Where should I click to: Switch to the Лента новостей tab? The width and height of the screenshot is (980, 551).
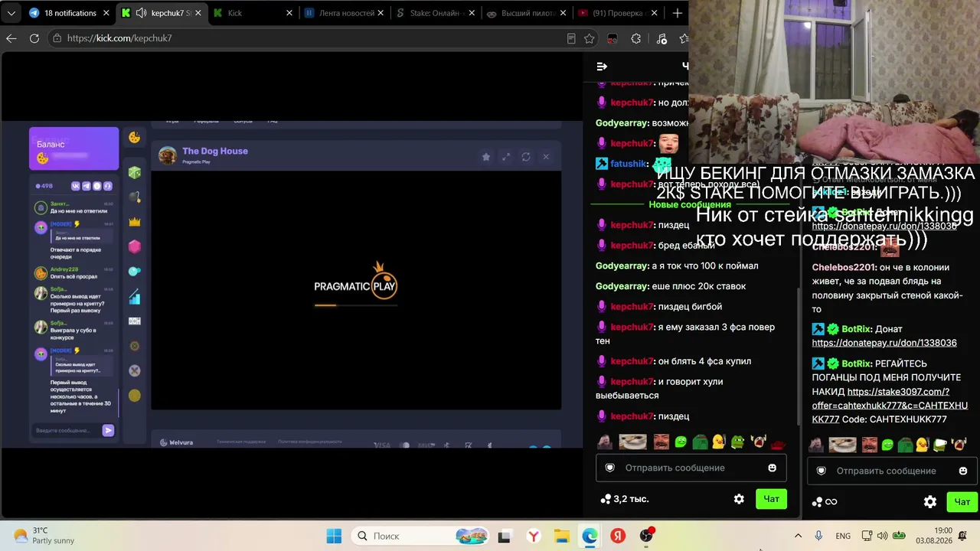(x=345, y=13)
